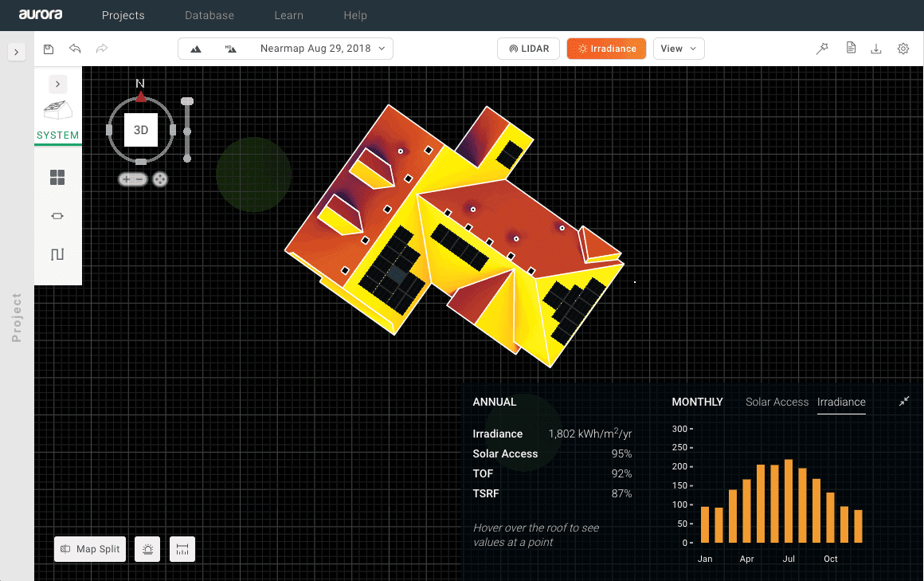924x581 pixels.
Task: Toggle the LIDAR overlay button
Action: (528, 48)
